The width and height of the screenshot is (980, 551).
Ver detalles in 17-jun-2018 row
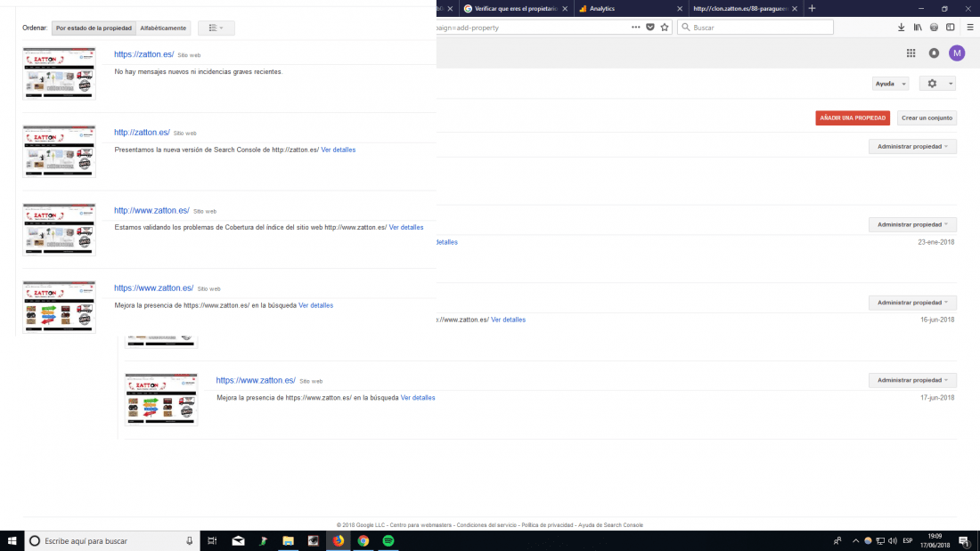coord(418,398)
